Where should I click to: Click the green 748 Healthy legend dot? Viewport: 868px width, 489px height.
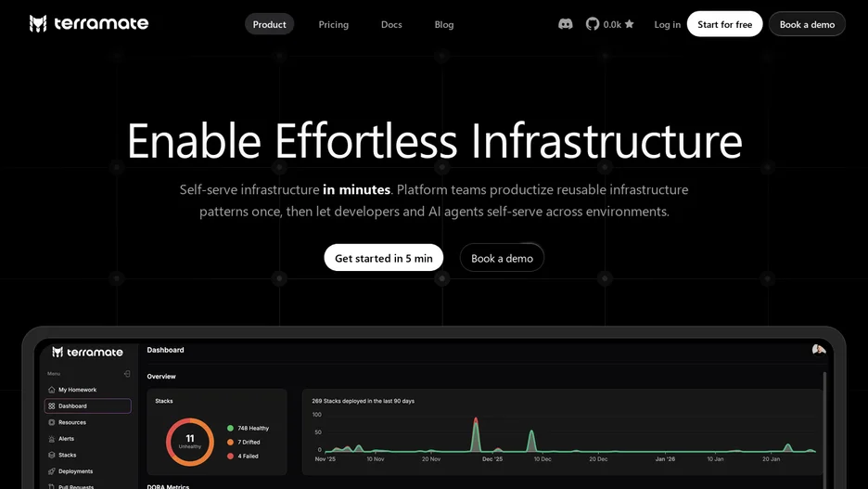click(x=230, y=428)
